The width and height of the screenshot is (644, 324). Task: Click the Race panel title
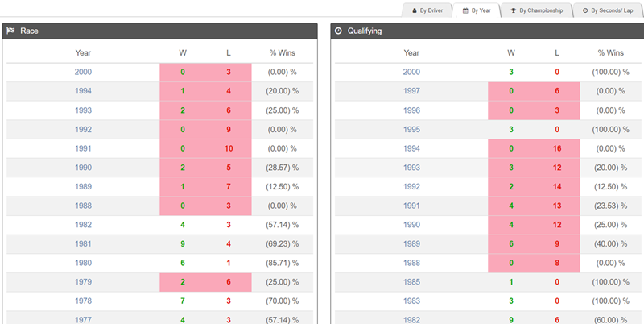29,31
